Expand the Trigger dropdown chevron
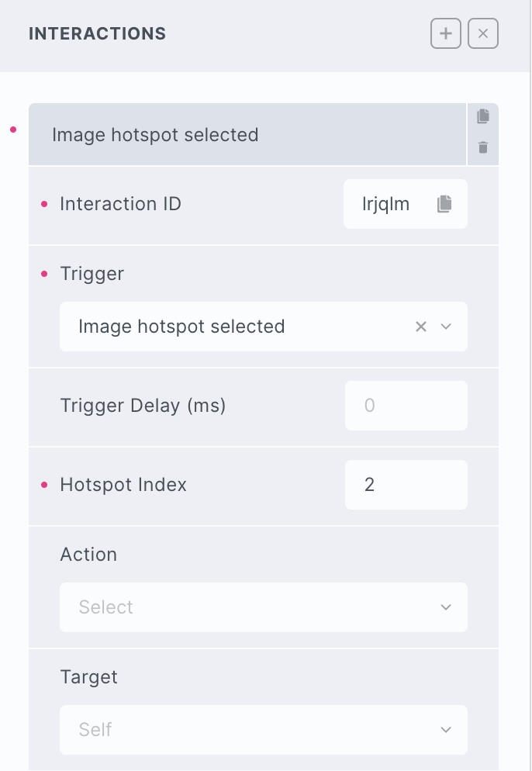This screenshot has width=532, height=771. click(x=446, y=327)
